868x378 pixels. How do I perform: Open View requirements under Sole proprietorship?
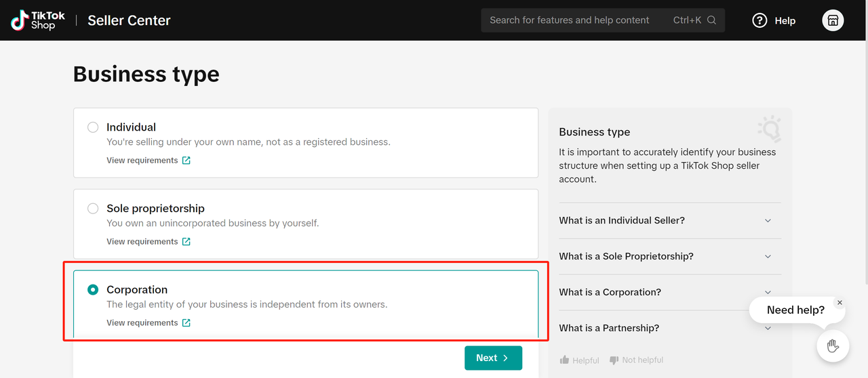(149, 242)
